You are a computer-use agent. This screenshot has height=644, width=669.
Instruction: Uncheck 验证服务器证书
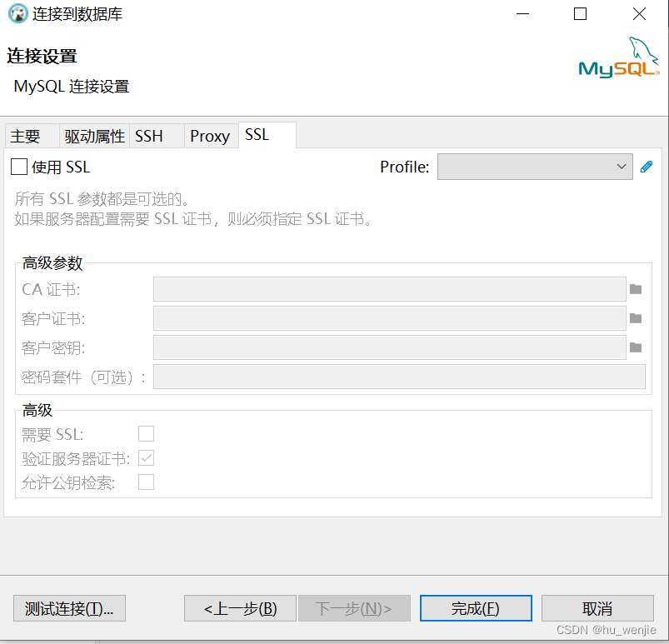click(x=146, y=457)
